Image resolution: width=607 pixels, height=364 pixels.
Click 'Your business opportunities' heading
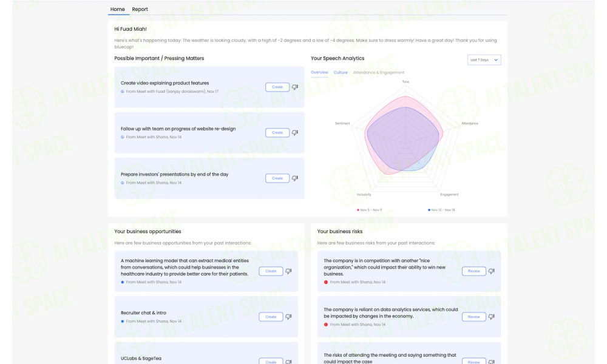click(x=148, y=231)
